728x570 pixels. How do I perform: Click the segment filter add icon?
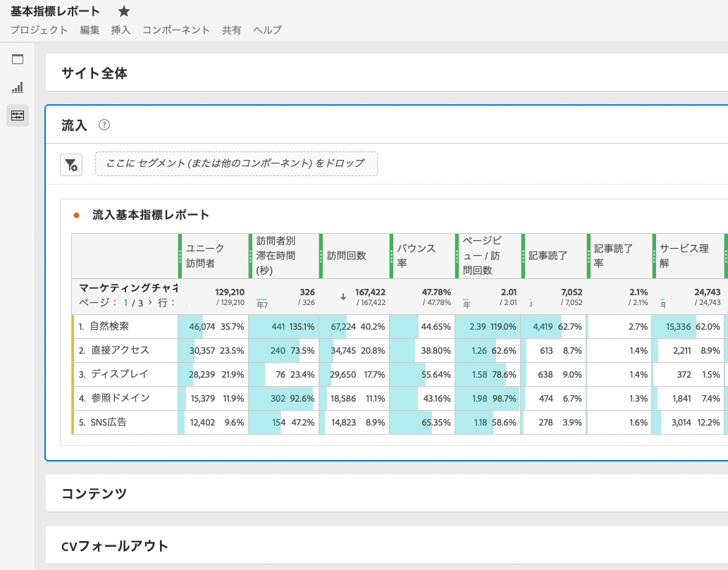click(71, 165)
